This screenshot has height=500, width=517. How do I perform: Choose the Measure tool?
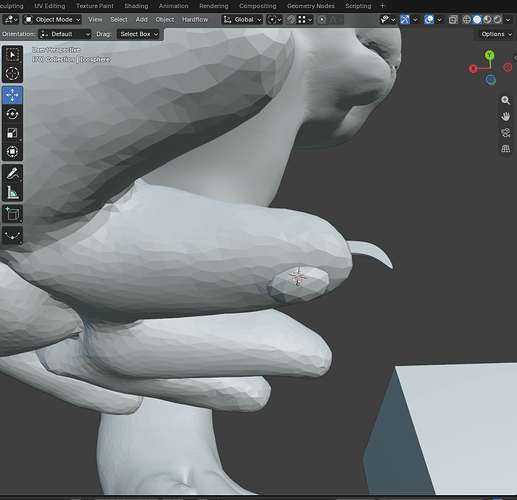pyautogui.click(x=12, y=192)
